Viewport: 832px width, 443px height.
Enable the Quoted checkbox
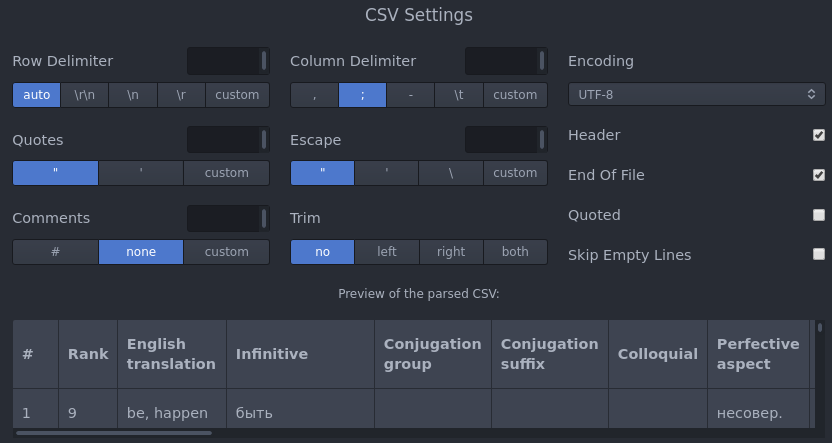point(819,215)
